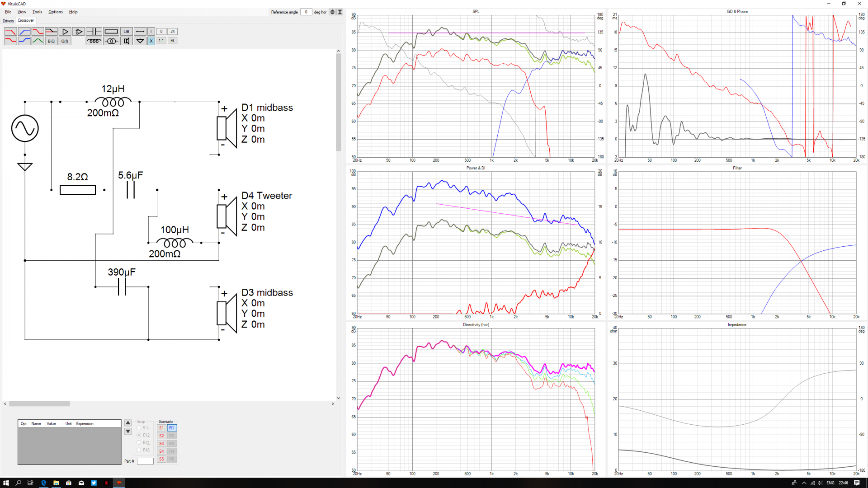The width and height of the screenshot is (868, 488).
Task: Insert red low-pass filter block
Action: click(10, 32)
